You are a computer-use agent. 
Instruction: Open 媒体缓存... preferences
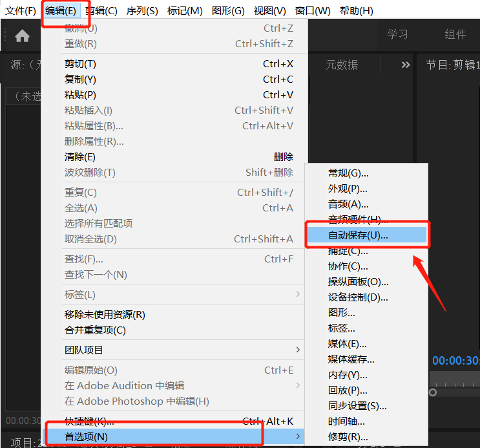click(366, 359)
